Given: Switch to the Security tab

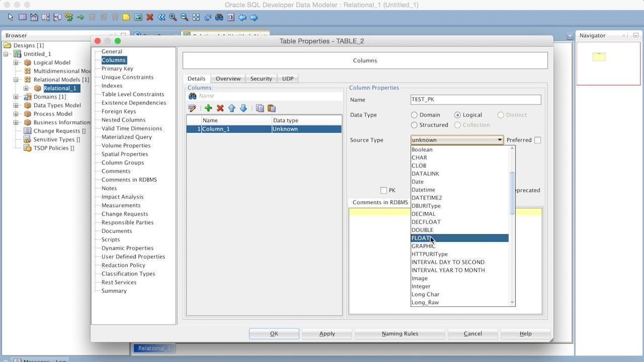Looking at the screenshot, I should [x=261, y=79].
